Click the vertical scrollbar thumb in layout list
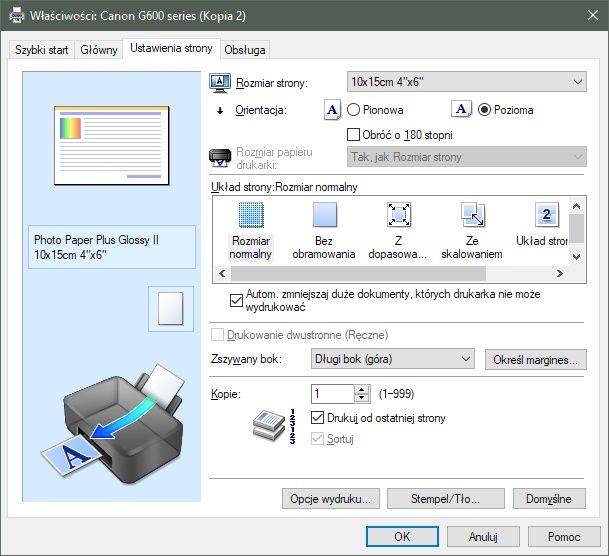 (576, 229)
